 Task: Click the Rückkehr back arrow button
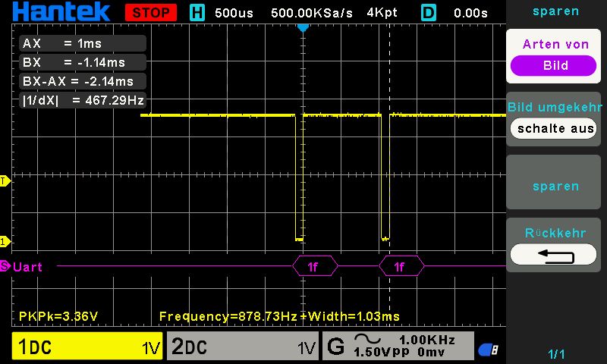[553, 255]
